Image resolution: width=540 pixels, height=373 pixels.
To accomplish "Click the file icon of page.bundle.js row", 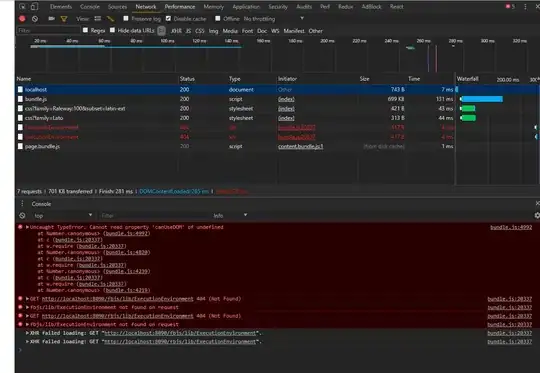I will click(x=20, y=146).
